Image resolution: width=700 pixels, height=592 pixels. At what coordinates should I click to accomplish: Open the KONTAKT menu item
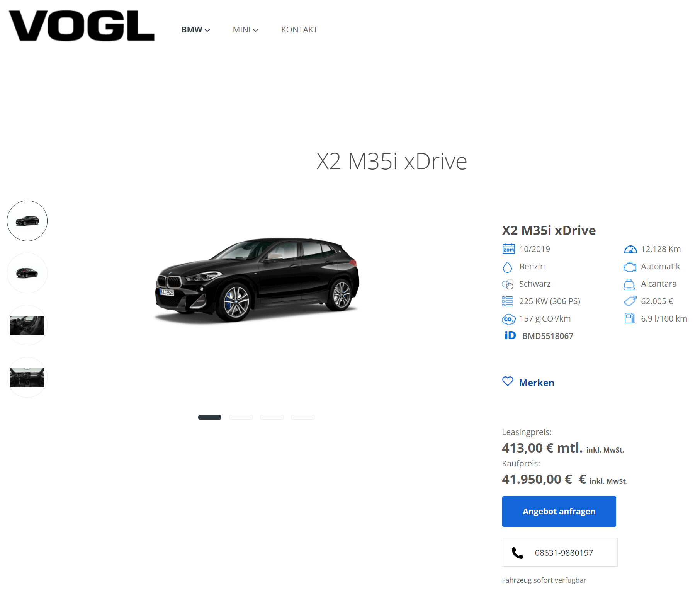click(299, 30)
